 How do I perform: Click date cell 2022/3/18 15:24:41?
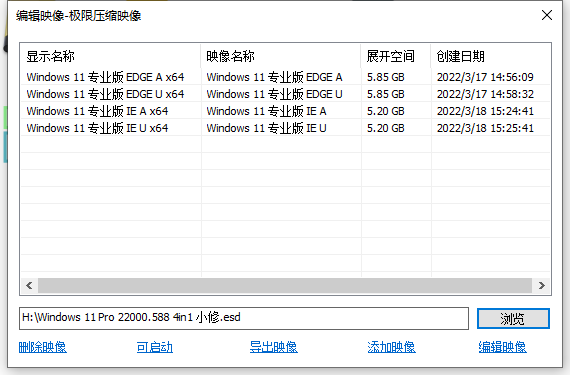click(485, 111)
